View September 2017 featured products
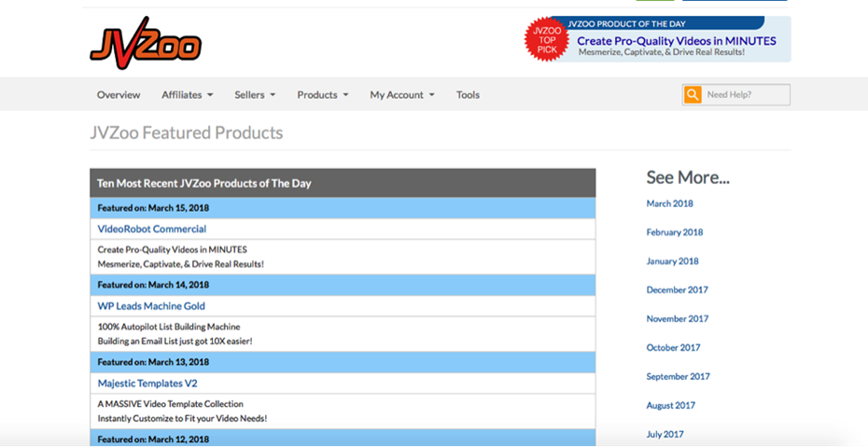This screenshot has height=447, width=868. pyautogui.click(x=678, y=376)
